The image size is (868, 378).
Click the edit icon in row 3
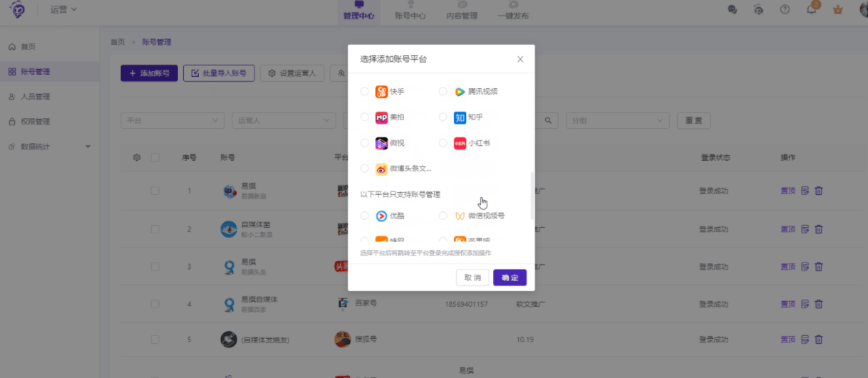tap(805, 267)
